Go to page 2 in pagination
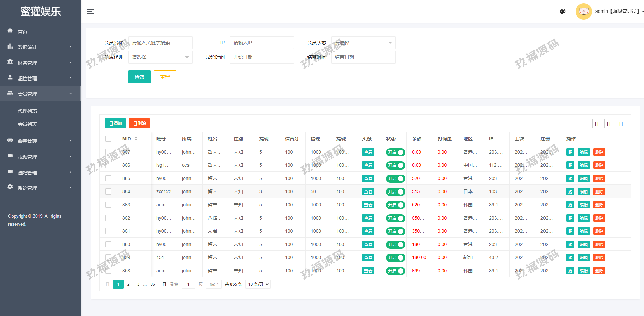The image size is (644, 316). [128, 284]
